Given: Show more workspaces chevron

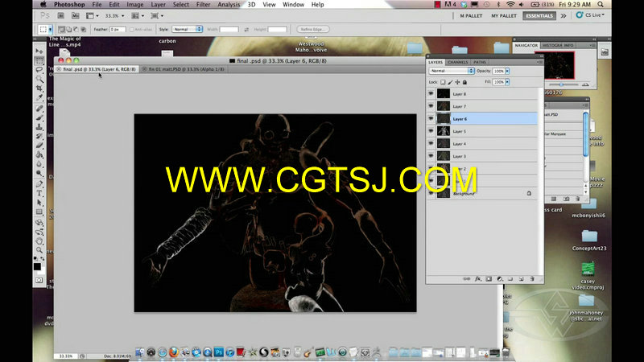Looking at the screenshot, I should (x=563, y=15).
